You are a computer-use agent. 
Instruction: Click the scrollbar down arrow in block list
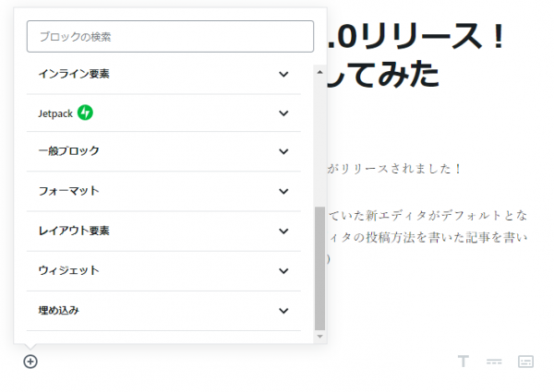(x=319, y=337)
